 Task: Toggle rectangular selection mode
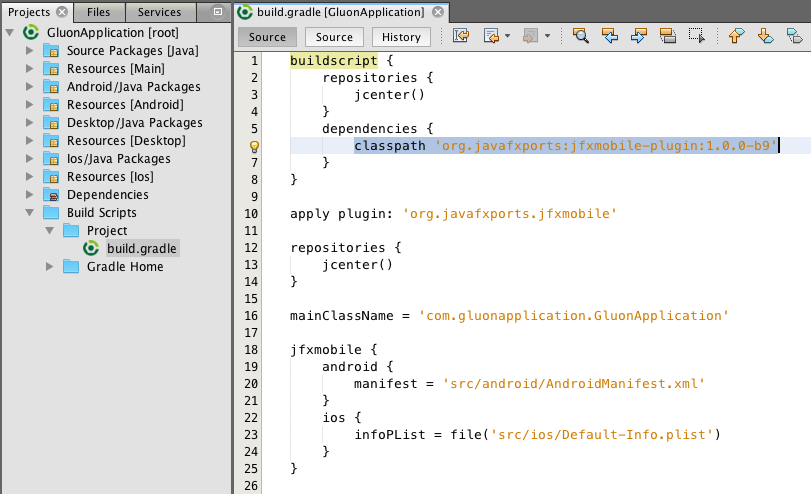697,36
